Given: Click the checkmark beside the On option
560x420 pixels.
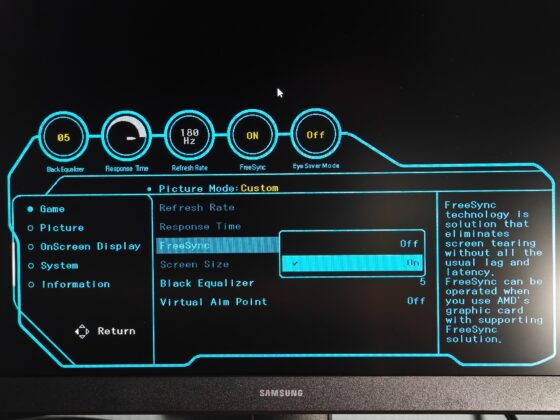Looking at the screenshot, I should [x=295, y=264].
